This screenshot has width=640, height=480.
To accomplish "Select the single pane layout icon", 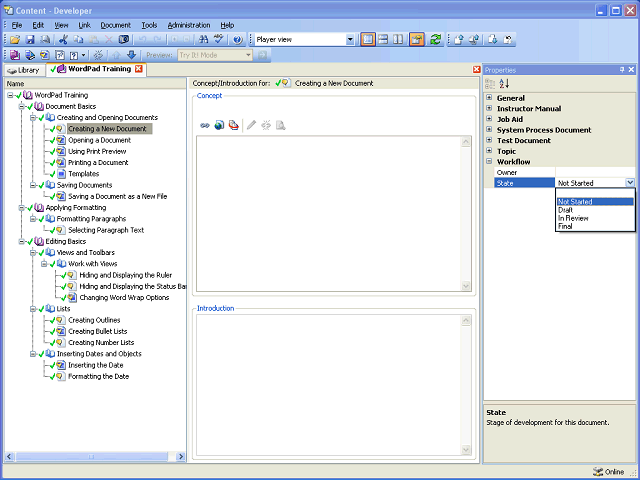I will tap(368, 40).
